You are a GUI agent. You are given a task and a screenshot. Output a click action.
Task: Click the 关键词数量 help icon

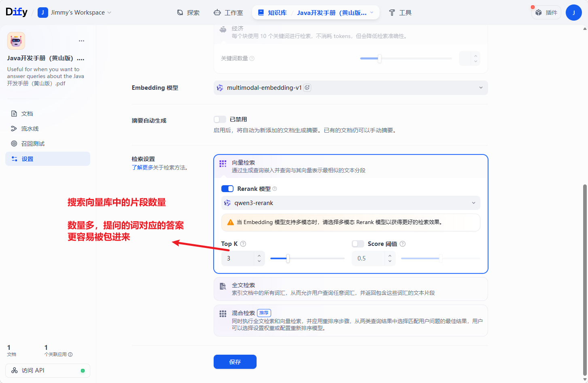coord(252,59)
